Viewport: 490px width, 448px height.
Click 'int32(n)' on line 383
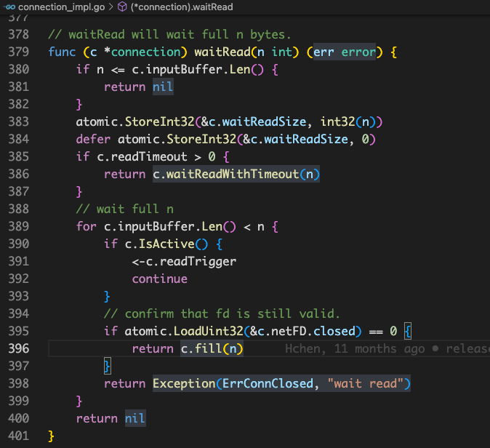348,121
